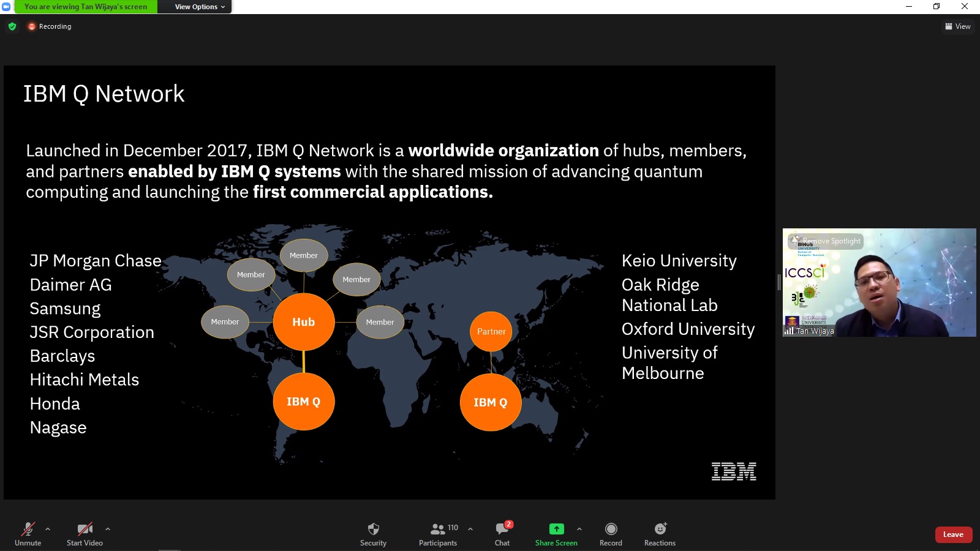The width and height of the screenshot is (980, 551).
Task: Click the orange Hub circle on slide
Action: (304, 322)
